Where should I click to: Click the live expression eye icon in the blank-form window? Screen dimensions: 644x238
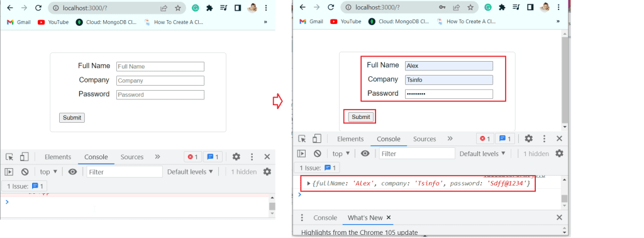(73, 172)
